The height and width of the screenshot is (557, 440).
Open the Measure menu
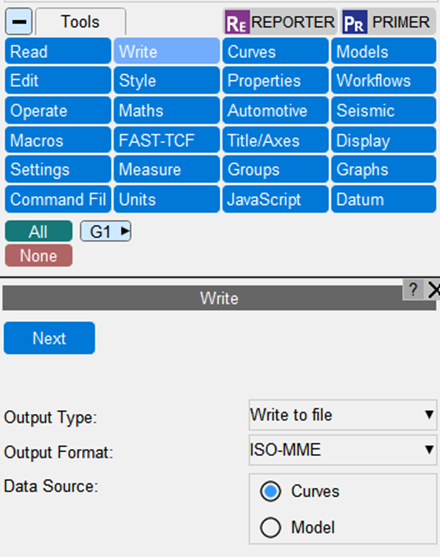tap(167, 169)
